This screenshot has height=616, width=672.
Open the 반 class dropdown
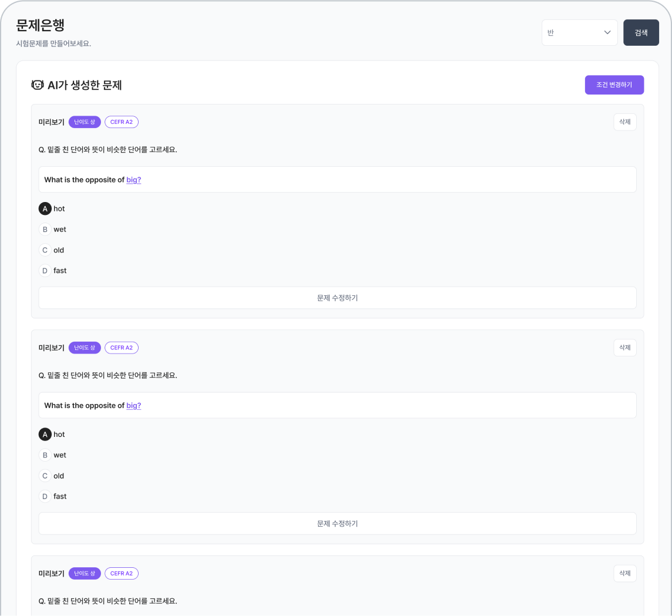(x=579, y=33)
